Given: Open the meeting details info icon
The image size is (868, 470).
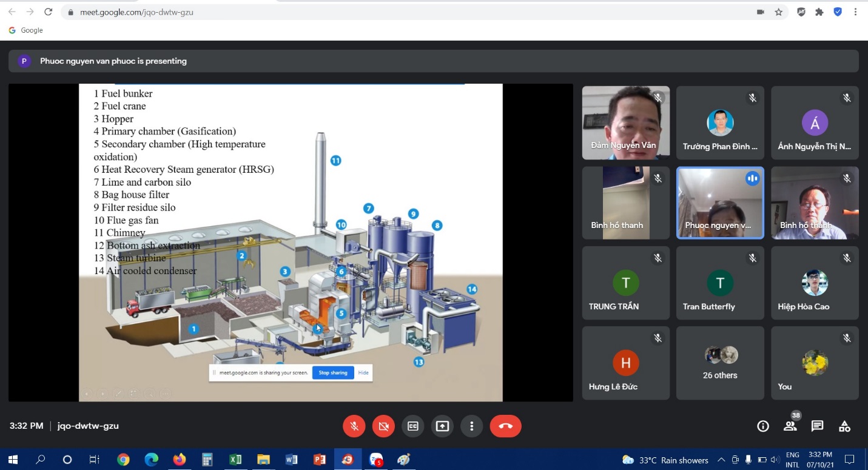Looking at the screenshot, I should [763, 426].
